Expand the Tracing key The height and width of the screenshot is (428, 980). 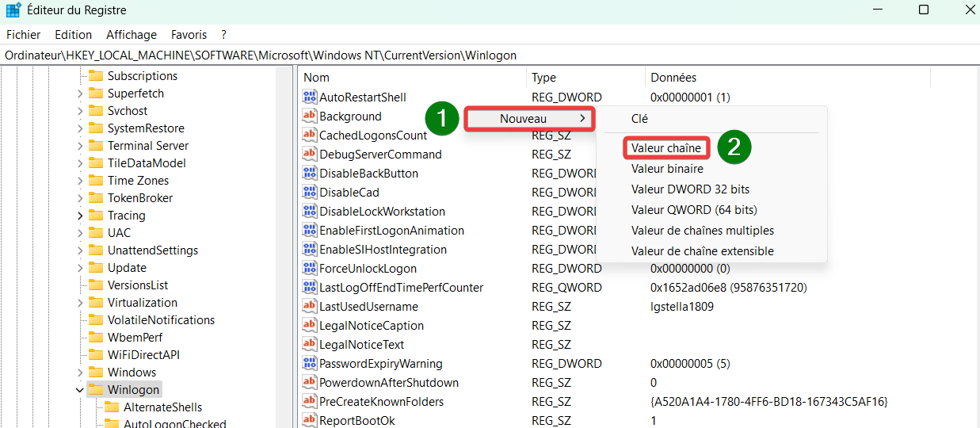tap(80, 216)
